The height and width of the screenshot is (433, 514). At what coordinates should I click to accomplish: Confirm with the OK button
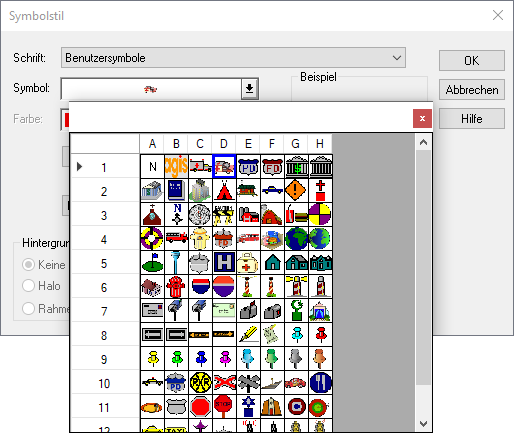[x=472, y=60]
